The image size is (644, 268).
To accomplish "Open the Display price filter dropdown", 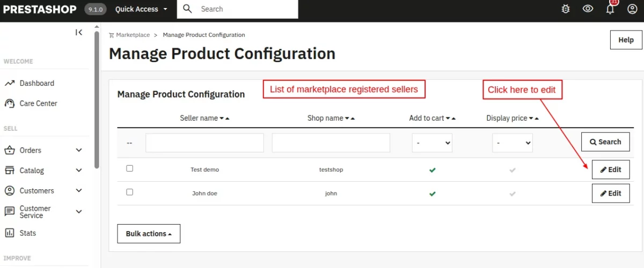I will (x=513, y=143).
